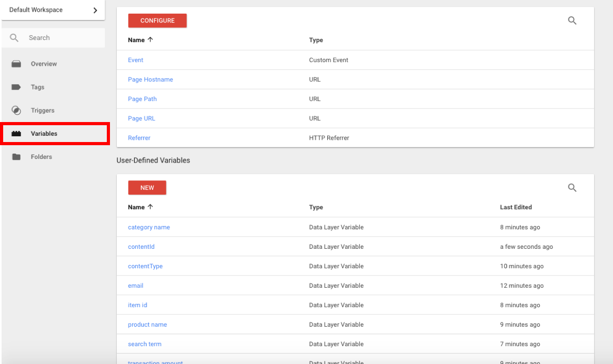
Task: Open the search term variable
Action: (x=145, y=344)
